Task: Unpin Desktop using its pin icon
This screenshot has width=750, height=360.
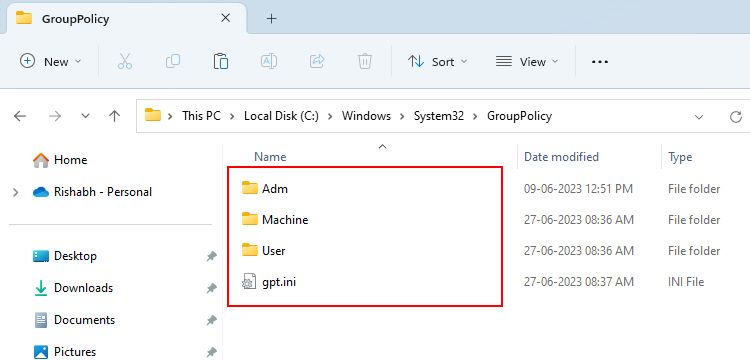Action: click(x=211, y=257)
